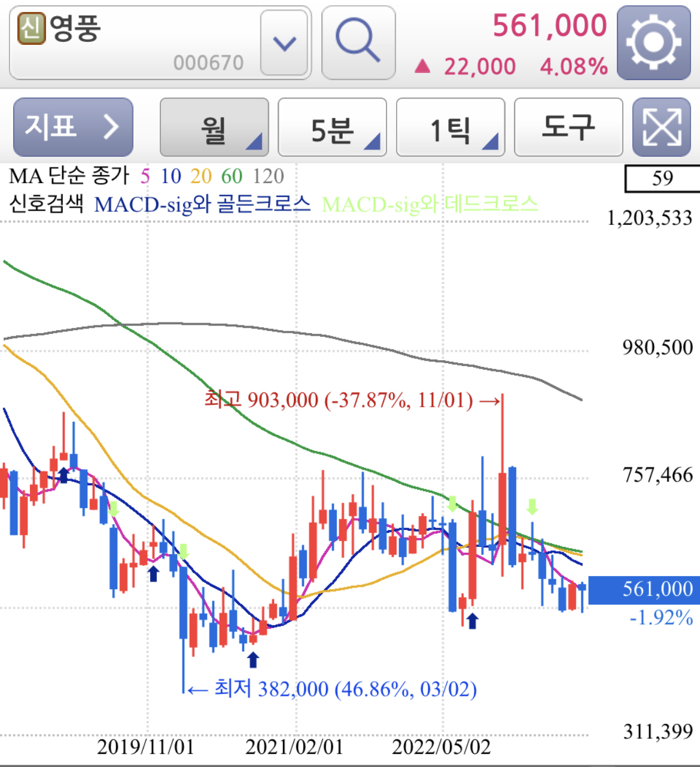Select the 1틱 tick interval dropdown
Image resolution: width=700 pixels, height=767 pixels.
tap(451, 127)
